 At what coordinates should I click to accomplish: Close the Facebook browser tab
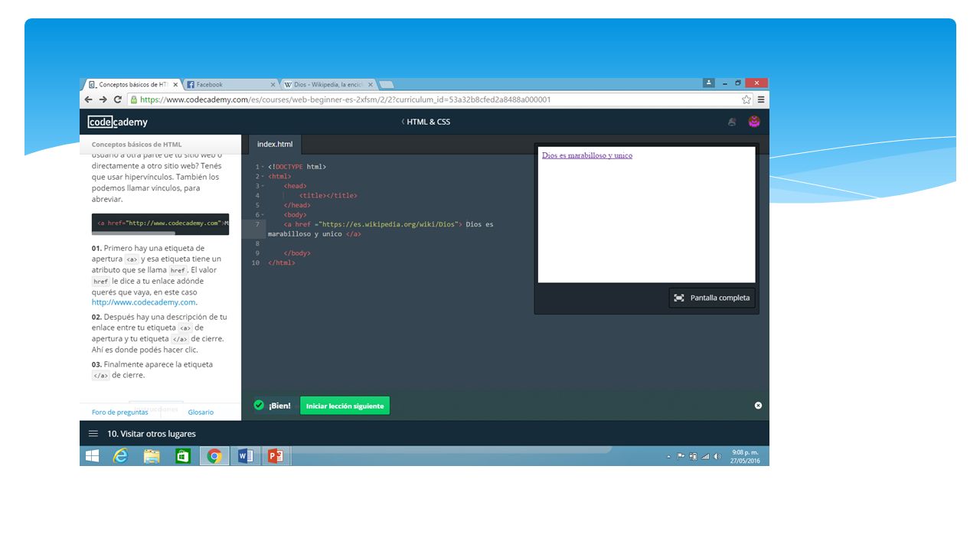[273, 84]
